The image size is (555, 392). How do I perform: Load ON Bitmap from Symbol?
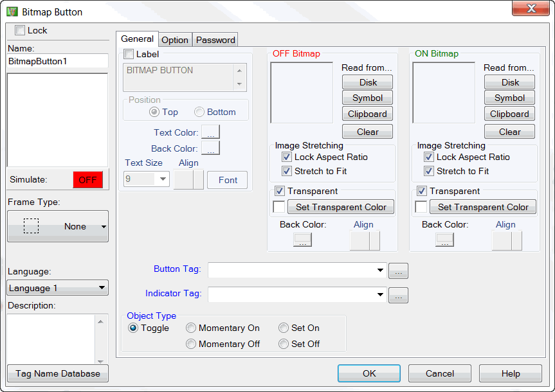coord(510,98)
